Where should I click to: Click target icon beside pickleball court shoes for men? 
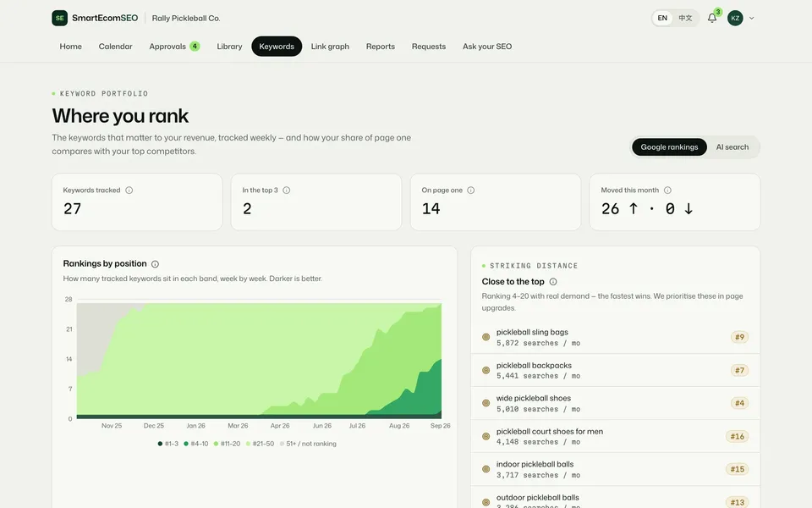click(486, 437)
